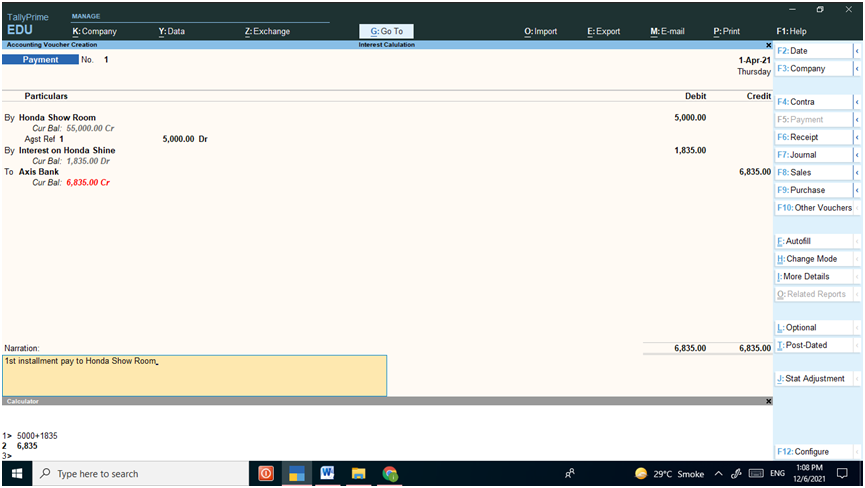Open the touch keyboard icon
The width and height of the screenshot is (865, 488).
point(756,474)
